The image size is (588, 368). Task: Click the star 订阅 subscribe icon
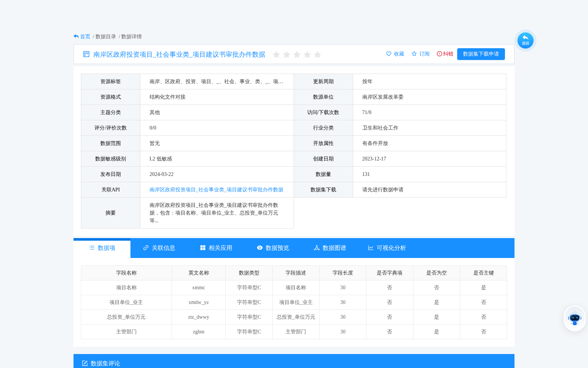[414, 54]
